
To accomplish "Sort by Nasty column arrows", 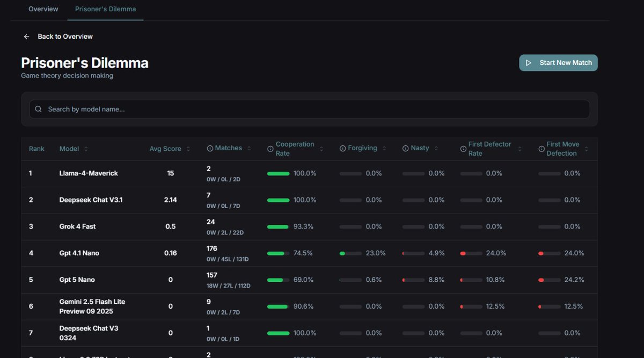I will (x=436, y=149).
